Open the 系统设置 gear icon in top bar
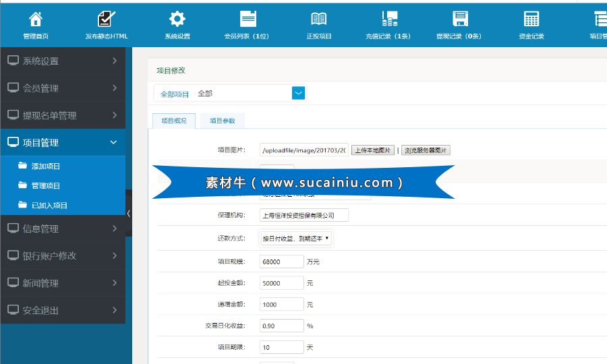 (177, 19)
